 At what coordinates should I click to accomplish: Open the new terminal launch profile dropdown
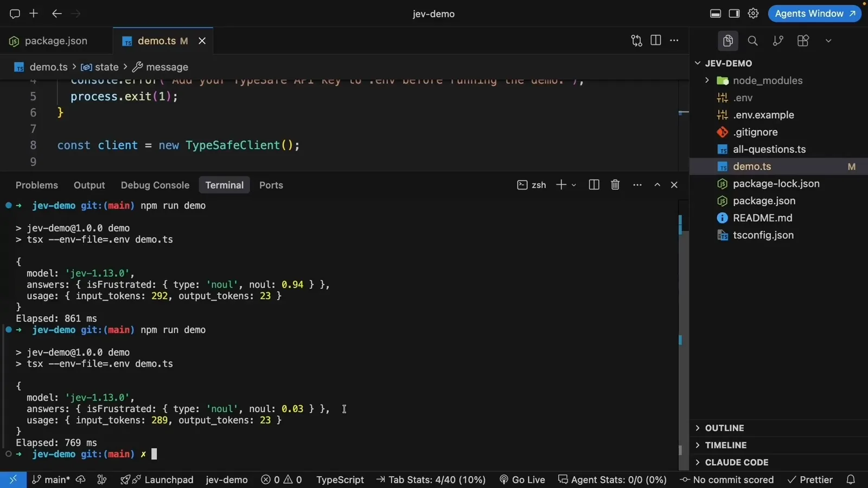tap(574, 185)
